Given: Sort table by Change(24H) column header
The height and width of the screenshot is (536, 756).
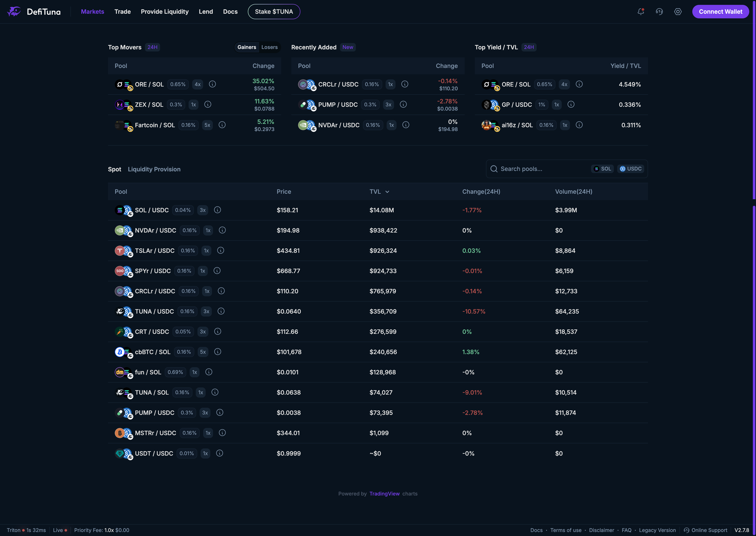Looking at the screenshot, I should pos(481,191).
